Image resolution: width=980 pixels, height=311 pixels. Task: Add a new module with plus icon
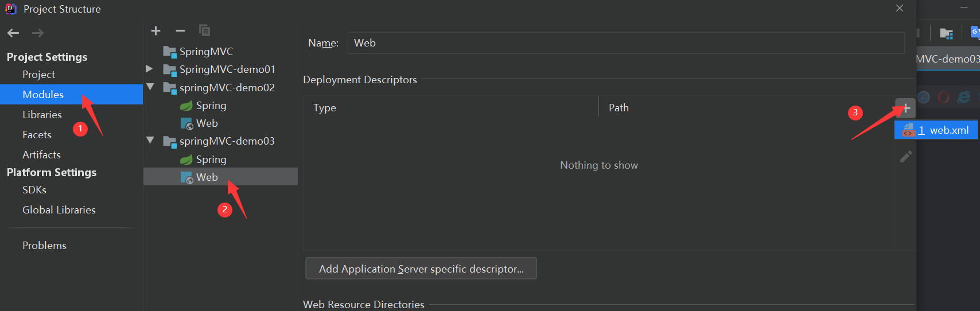coord(155,30)
